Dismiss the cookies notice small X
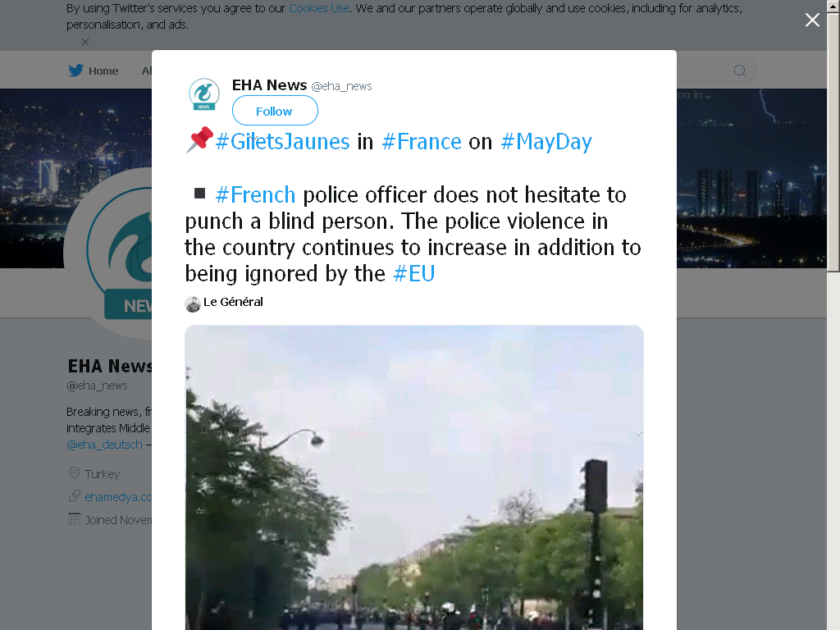Image resolution: width=840 pixels, height=630 pixels. (85, 42)
